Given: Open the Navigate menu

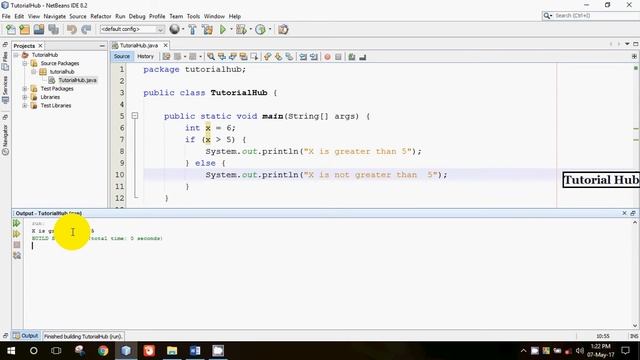Looking at the screenshot, I should pyautogui.click(x=55, y=16).
